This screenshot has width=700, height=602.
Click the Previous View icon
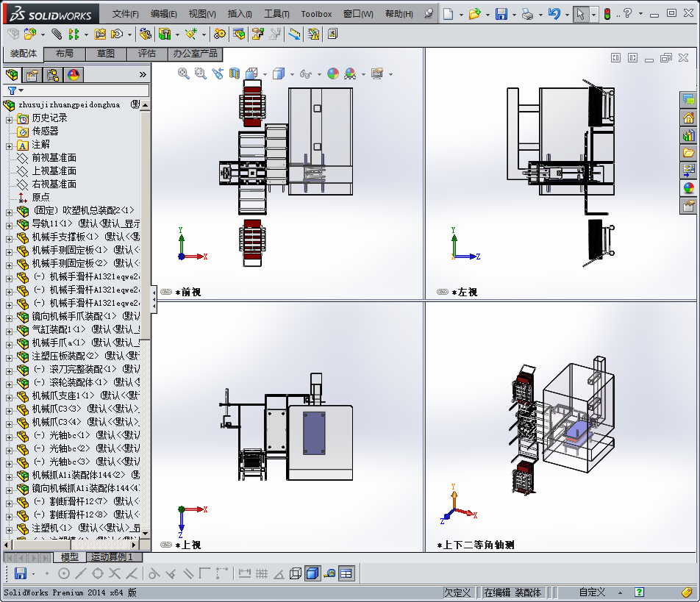coord(218,74)
